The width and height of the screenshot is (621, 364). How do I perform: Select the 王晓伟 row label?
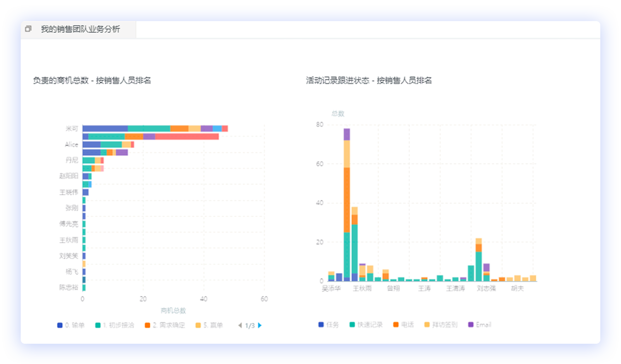[x=69, y=192]
